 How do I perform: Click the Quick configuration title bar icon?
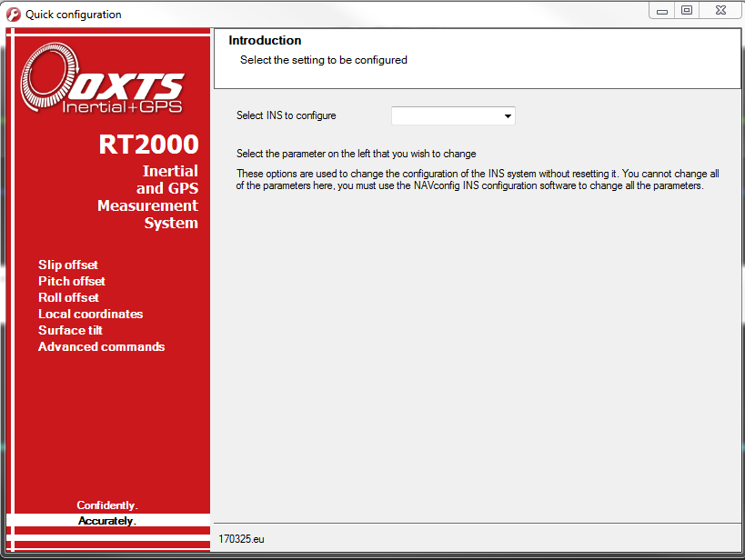(12, 14)
